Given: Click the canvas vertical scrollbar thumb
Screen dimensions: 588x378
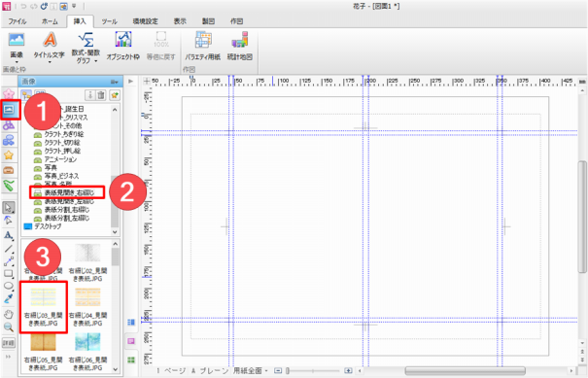Looking at the screenshot, I should 581,217.
